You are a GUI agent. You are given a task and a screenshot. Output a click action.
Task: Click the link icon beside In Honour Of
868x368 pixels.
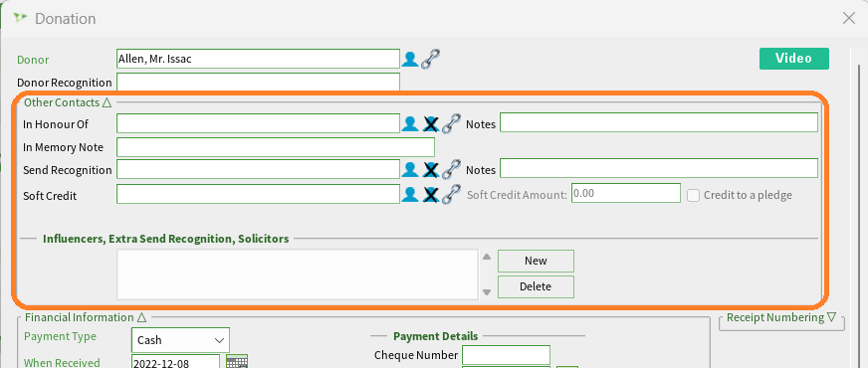(x=452, y=124)
